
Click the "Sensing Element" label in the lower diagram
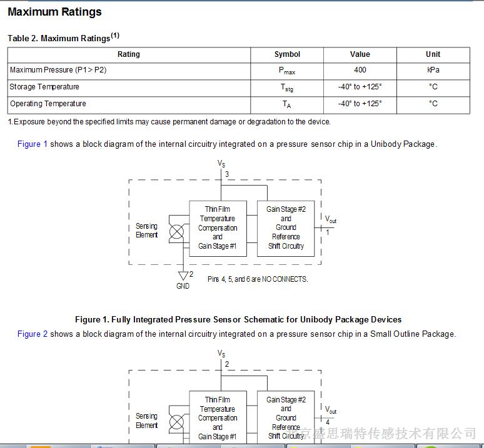(146, 421)
